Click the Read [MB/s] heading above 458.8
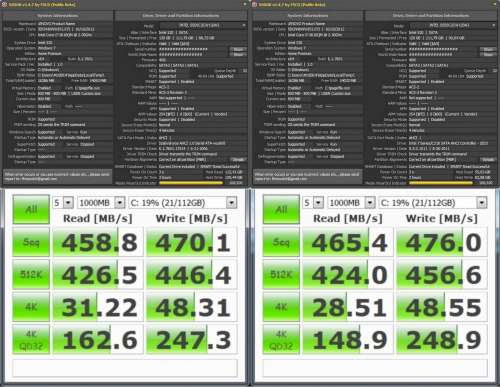The height and width of the screenshot is (387, 500). click(x=98, y=219)
